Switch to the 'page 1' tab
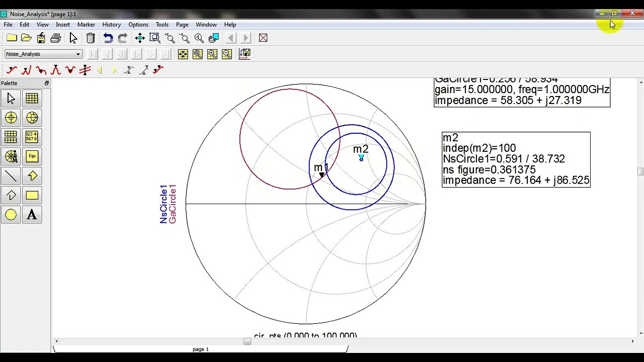The image size is (644, 362). coord(201,349)
